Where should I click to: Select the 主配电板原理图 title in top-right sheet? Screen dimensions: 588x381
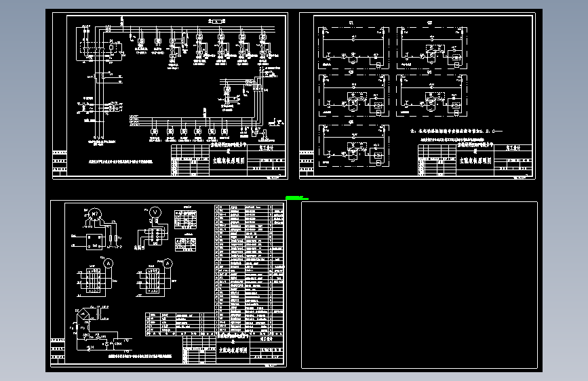[x=475, y=161]
